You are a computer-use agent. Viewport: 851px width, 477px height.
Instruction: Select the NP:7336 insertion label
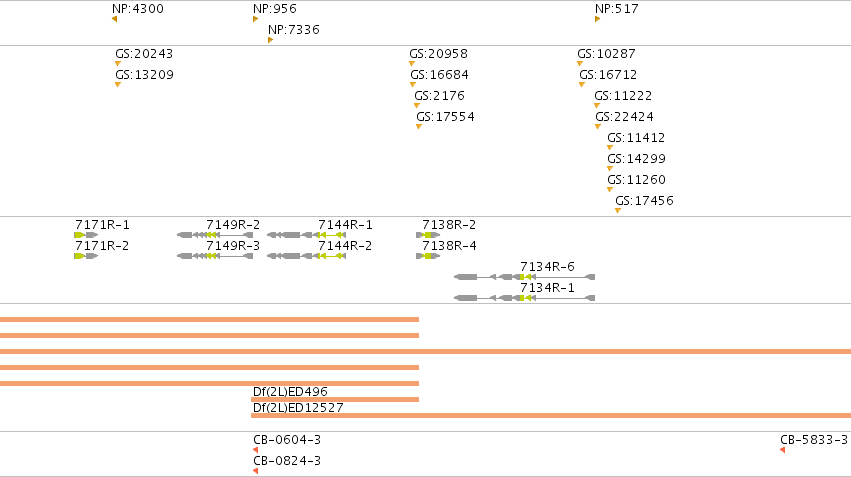click(x=294, y=30)
